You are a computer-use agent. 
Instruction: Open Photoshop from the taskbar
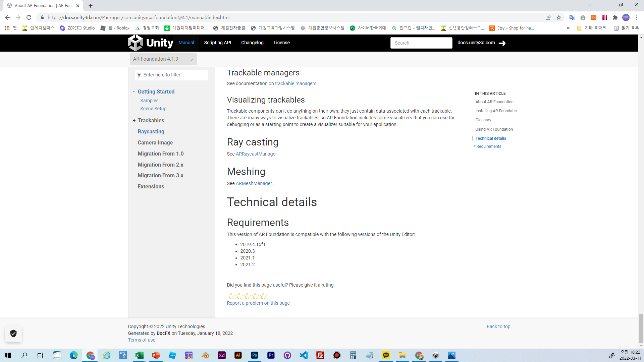point(255,355)
